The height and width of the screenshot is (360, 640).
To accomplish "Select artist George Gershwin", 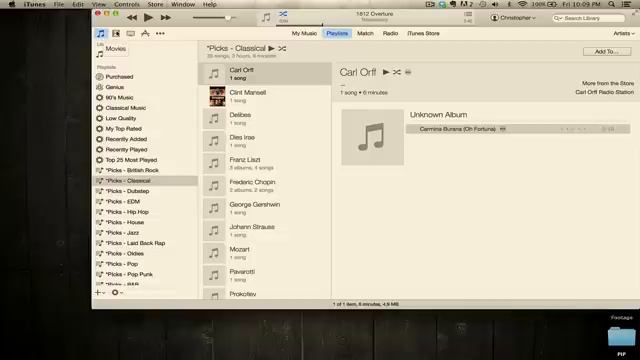I will point(265,208).
